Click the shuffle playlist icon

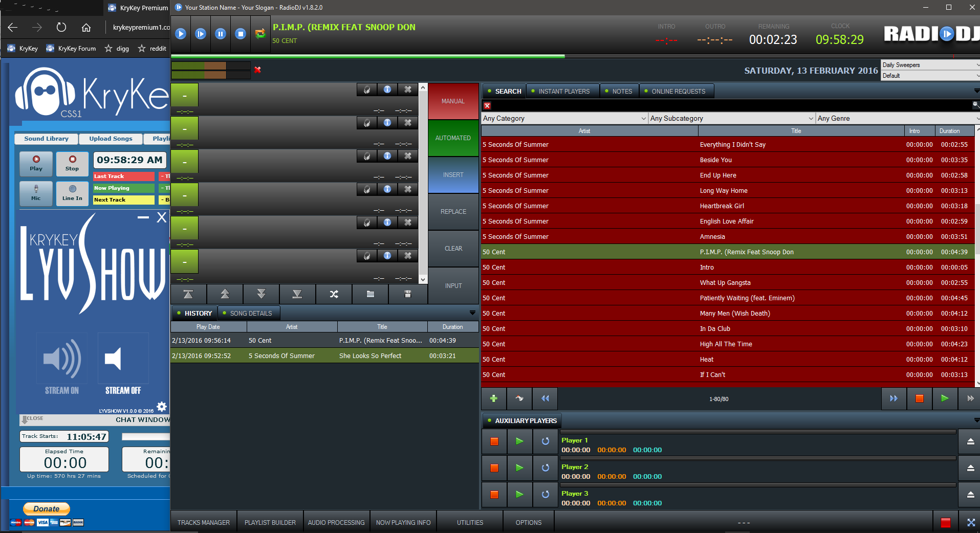pyautogui.click(x=334, y=294)
